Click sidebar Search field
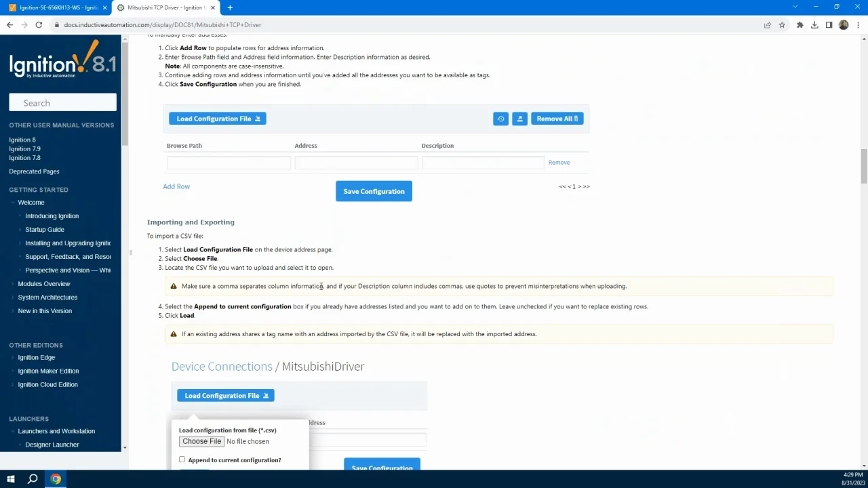The height and width of the screenshot is (488, 868). click(x=62, y=103)
